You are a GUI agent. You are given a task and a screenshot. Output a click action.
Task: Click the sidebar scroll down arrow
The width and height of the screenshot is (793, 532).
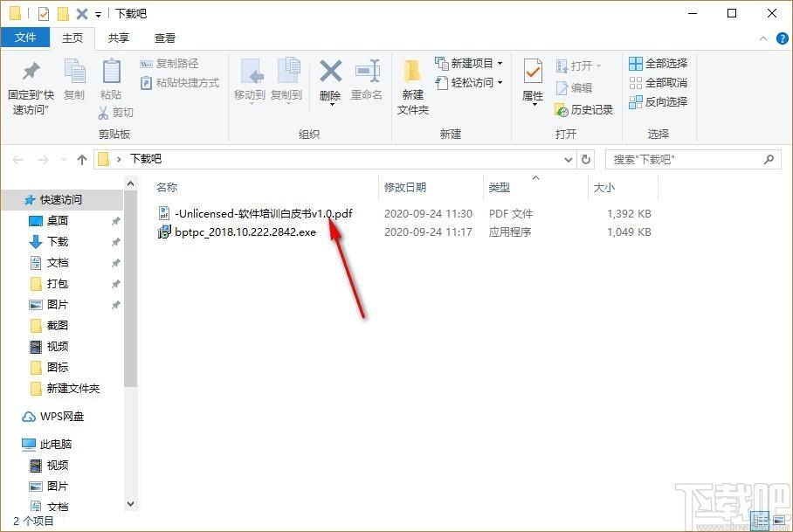coord(130,504)
